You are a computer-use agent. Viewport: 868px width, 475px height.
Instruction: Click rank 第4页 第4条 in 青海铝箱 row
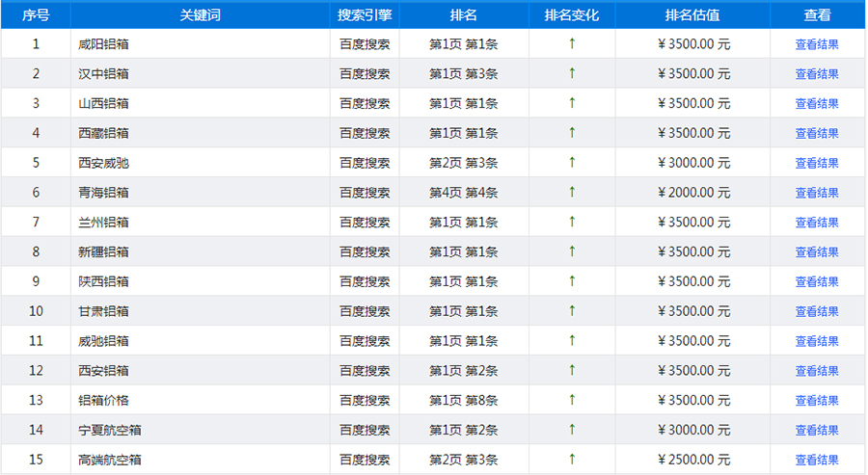click(x=463, y=193)
